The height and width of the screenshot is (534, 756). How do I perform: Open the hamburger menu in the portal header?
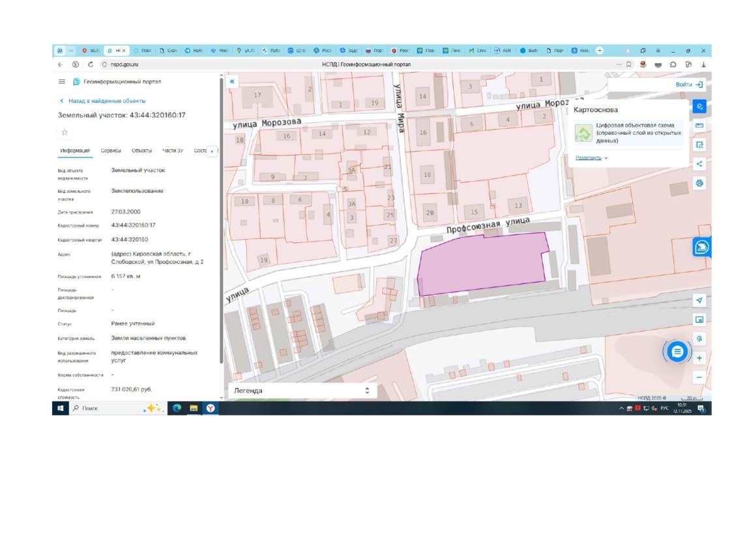62,82
